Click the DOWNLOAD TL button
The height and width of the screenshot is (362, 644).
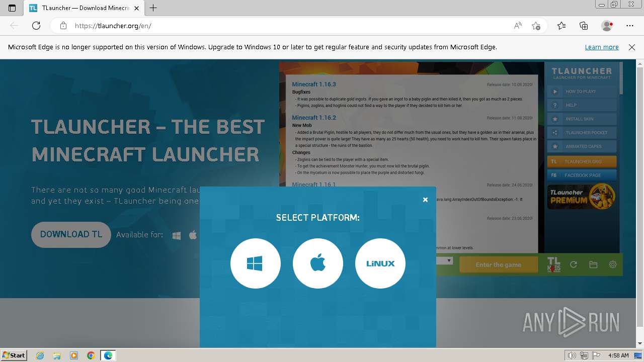pos(71,235)
